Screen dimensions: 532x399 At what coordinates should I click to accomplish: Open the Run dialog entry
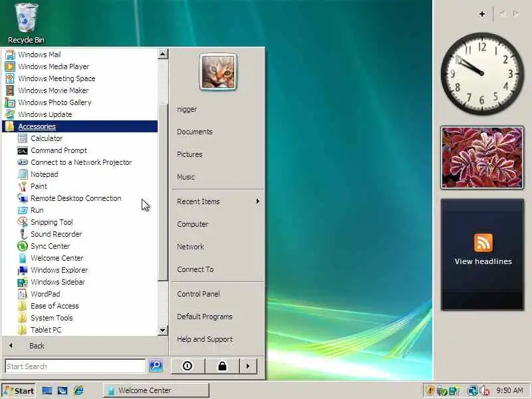80,210
